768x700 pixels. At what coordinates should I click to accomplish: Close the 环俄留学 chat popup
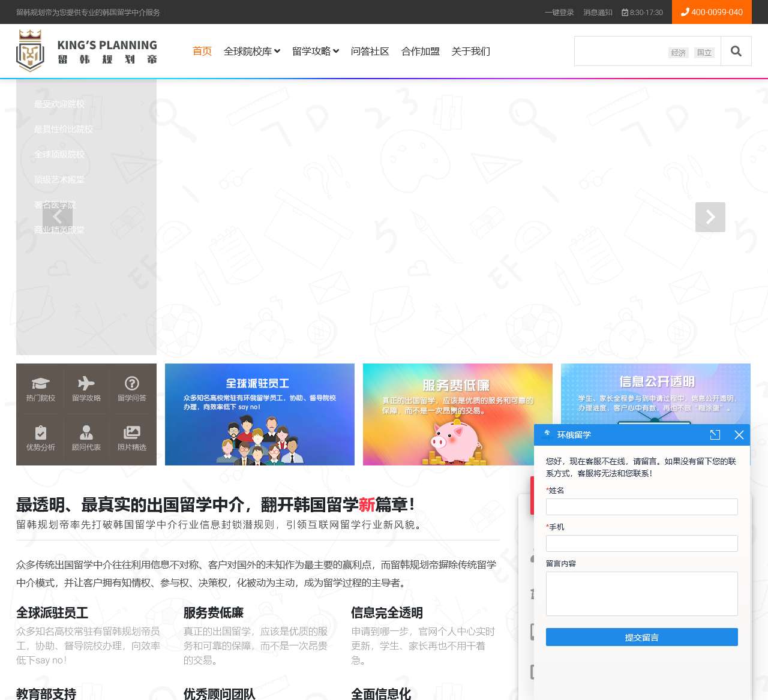pyautogui.click(x=739, y=435)
